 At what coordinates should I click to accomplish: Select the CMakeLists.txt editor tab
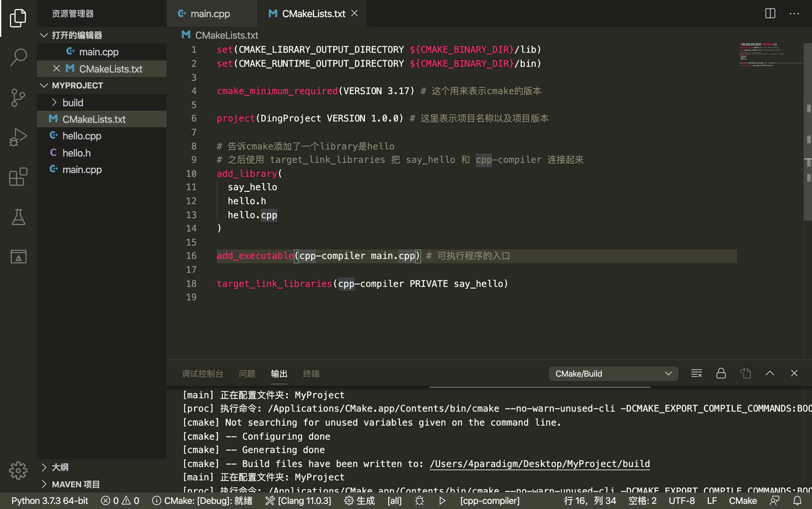[312, 13]
